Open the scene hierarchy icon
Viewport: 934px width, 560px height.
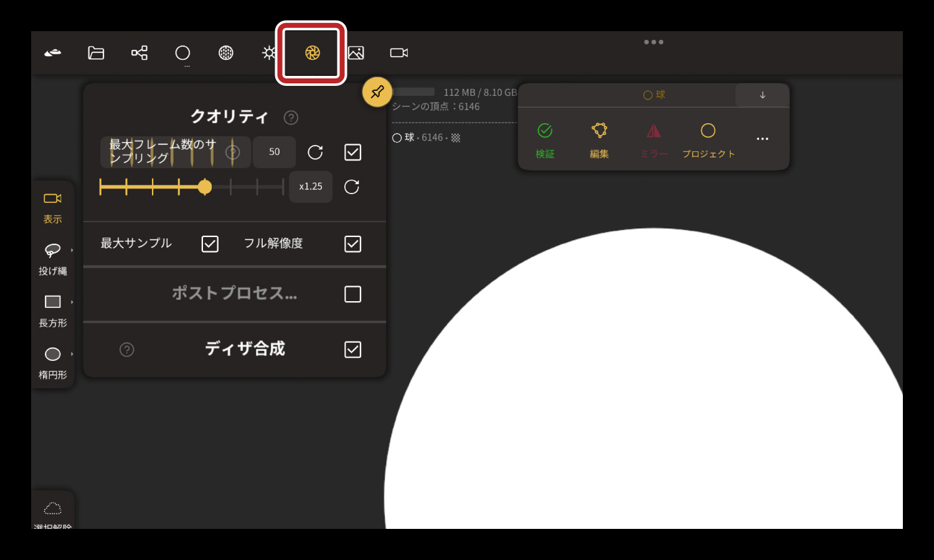(x=139, y=53)
